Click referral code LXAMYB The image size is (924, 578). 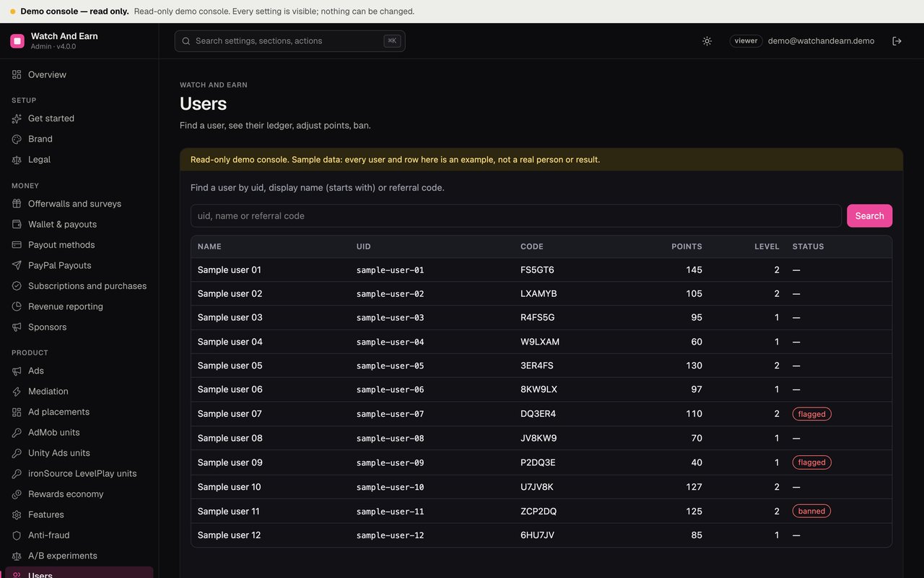[539, 293]
